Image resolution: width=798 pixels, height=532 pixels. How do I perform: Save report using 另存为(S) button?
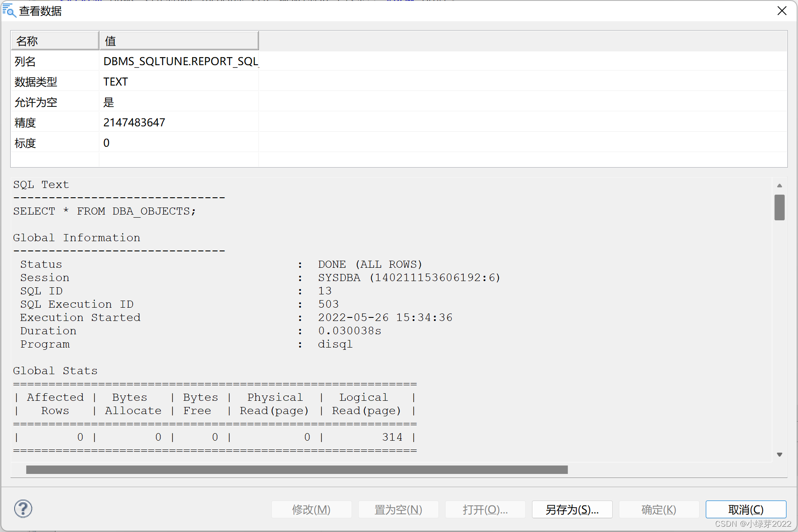[x=572, y=509]
